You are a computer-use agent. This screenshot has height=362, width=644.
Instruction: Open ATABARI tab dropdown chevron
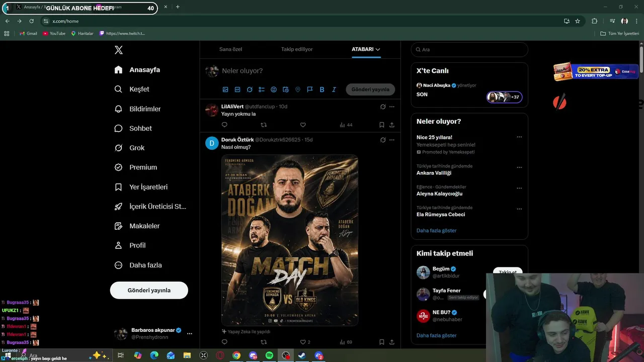pos(378,49)
